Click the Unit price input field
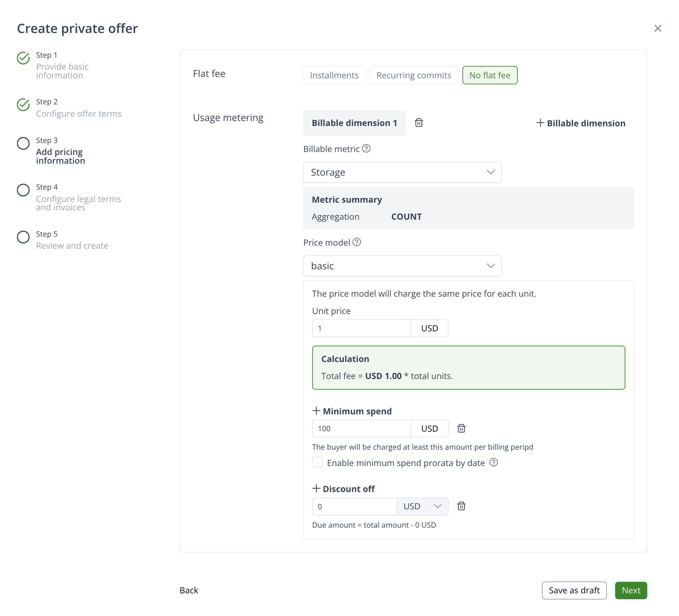This screenshot has height=616, width=679. pyautogui.click(x=361, y=328)
